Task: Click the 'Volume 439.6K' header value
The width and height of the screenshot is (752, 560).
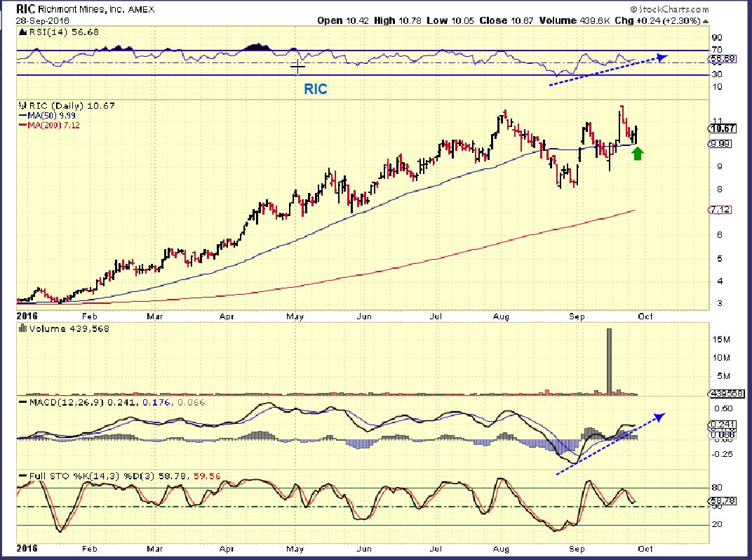Action: click(574, 20)
